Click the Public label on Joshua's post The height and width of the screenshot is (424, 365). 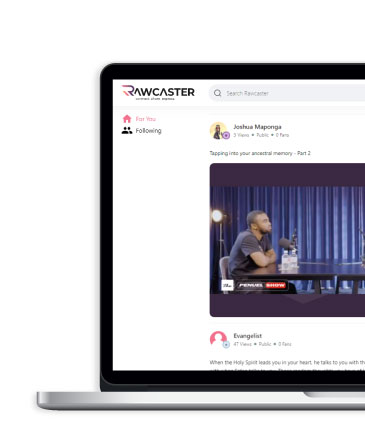[x=262, y=135]
